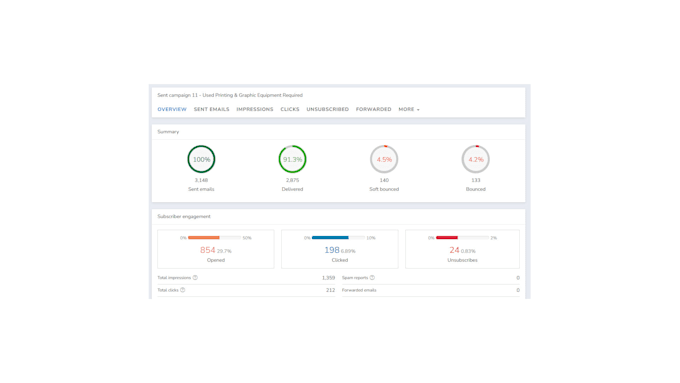Click the red Unsubscribes progress bar
This screenshot has height=383, width=680.
coord(462,238)
